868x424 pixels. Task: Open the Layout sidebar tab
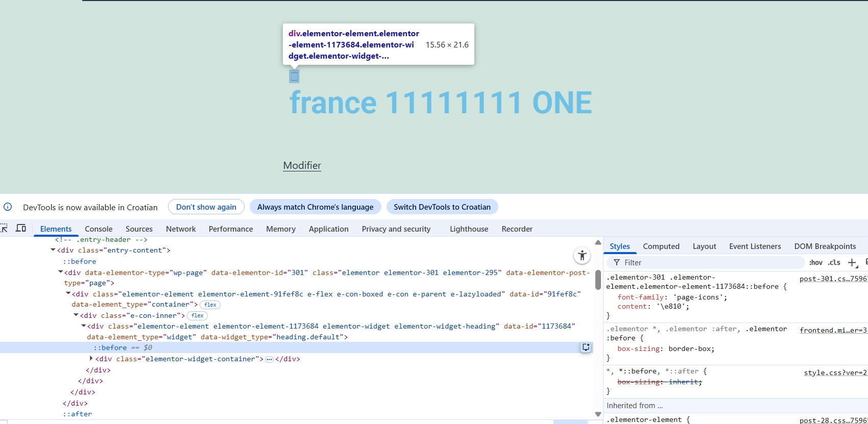[x=705, y=246]
